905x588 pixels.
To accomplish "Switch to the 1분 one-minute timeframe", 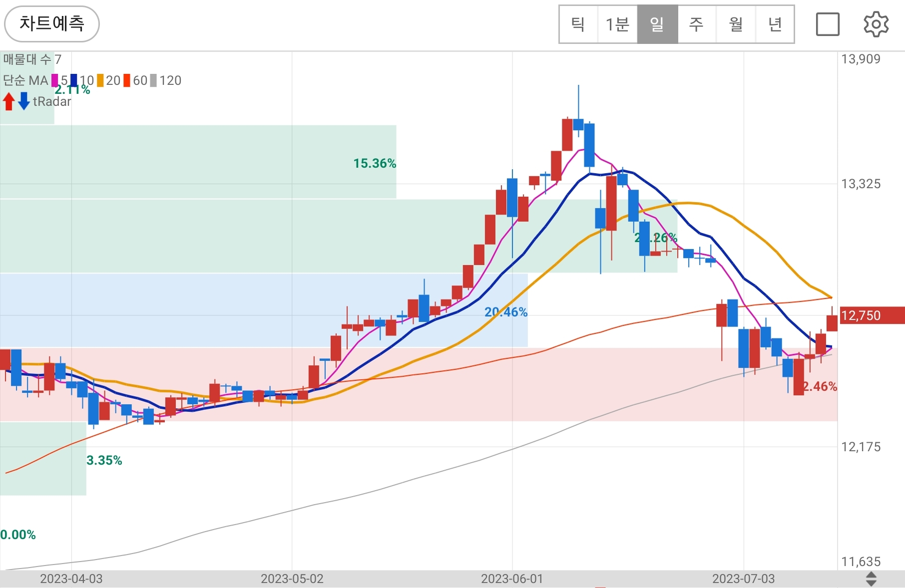I will coord(617,24).
